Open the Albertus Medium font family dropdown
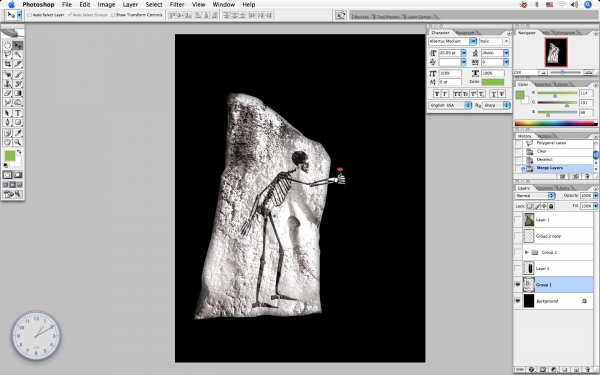This screenshot has height=375, width=600. (x=473, y=41)
